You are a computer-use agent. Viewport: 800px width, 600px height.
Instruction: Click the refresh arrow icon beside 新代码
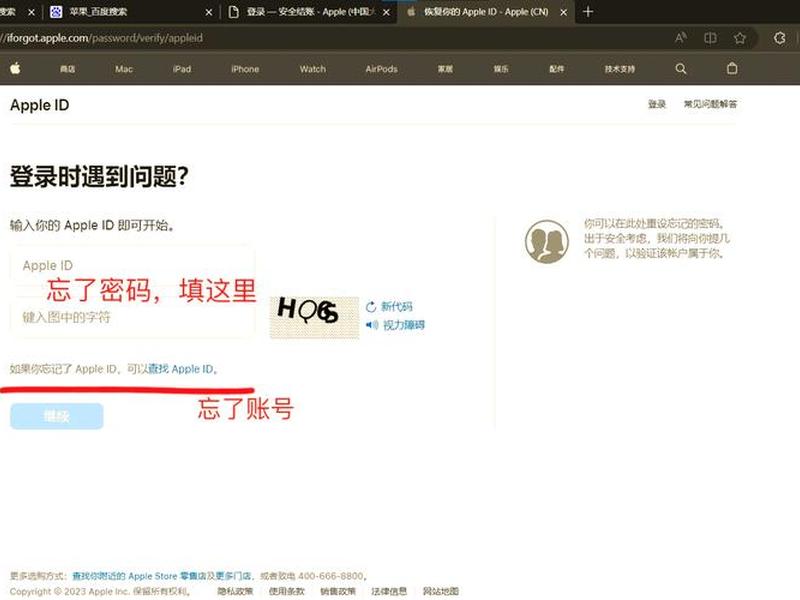(x=371, y=307)
